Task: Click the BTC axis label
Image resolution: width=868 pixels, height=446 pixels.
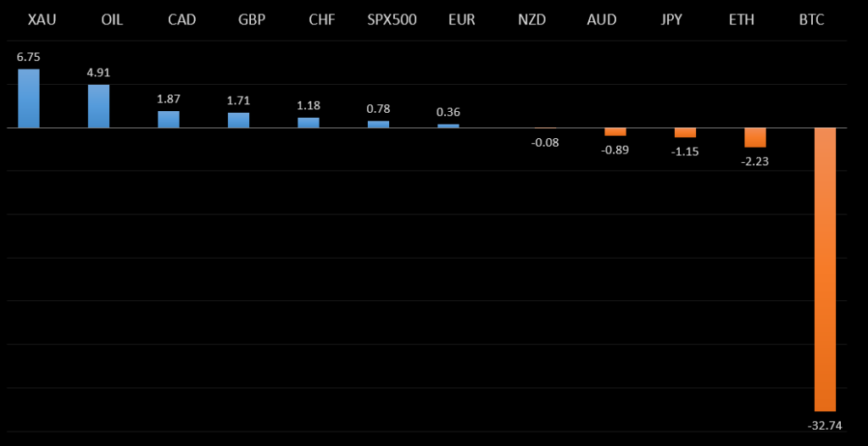Action: point(811,20)
